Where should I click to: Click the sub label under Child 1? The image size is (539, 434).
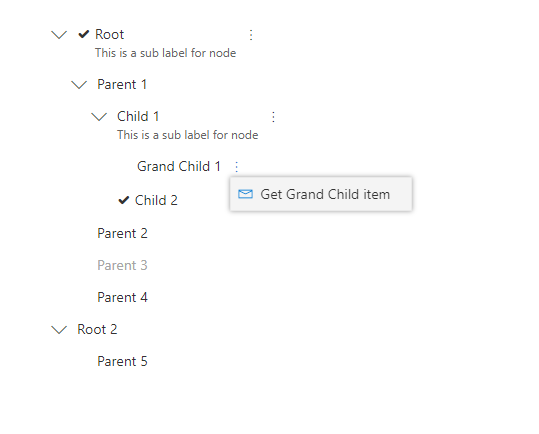click(x=187, y=135)
